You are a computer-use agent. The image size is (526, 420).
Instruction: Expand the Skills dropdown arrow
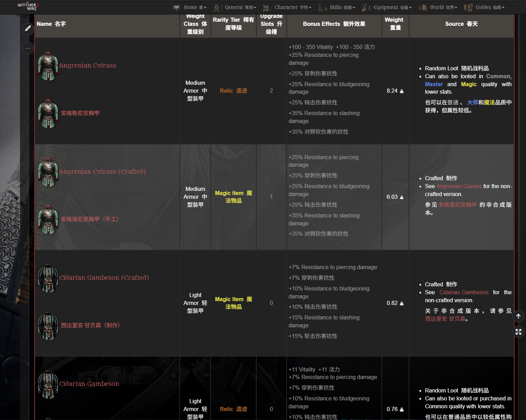tap(354, 8)
